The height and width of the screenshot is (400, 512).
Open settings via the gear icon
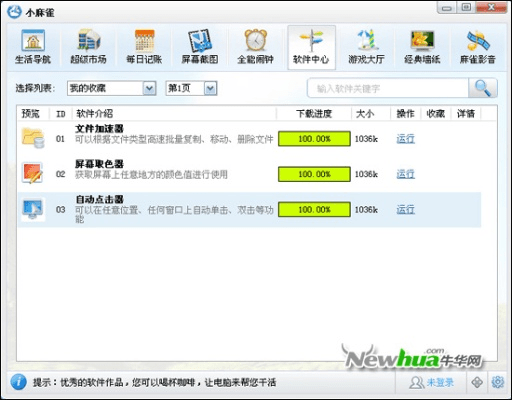[498, 382]
